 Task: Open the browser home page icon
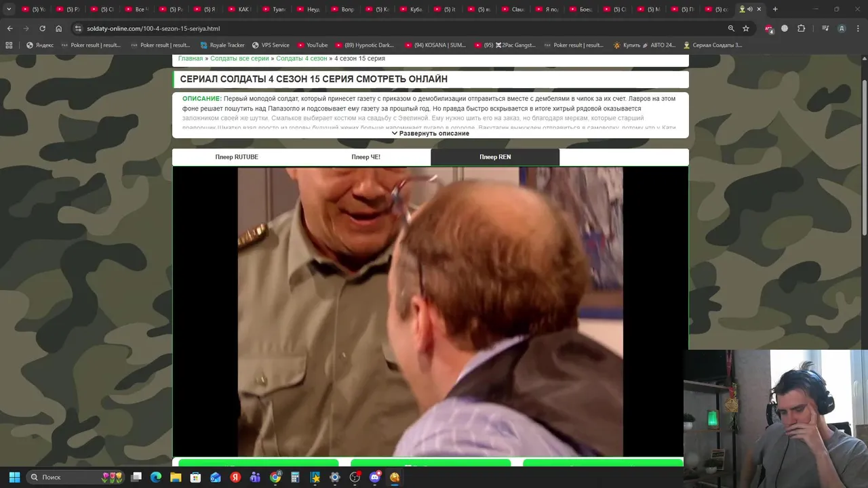point(58,28)
